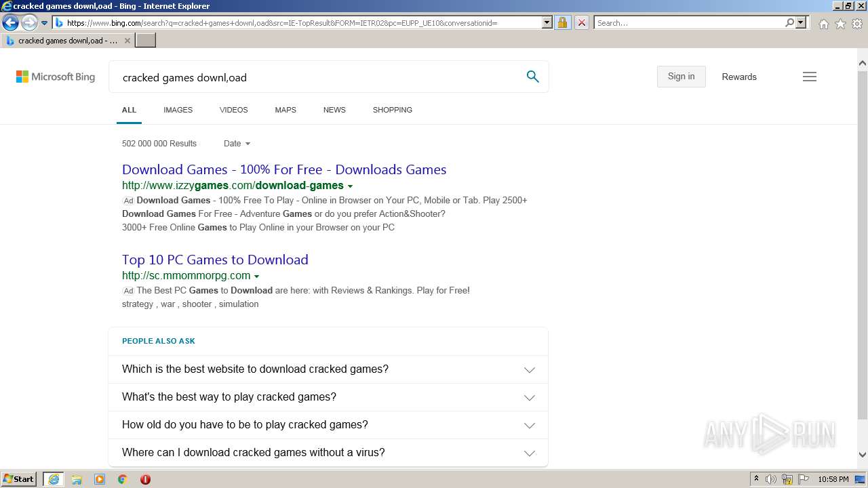Image resolution: width=868 pixels, height=488 pixels.
Task: Switch to the MAPS tab
Action: tap(285, 110)
